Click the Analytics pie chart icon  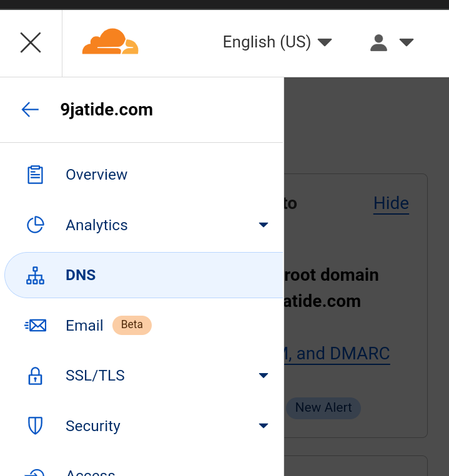[x=36, y=225]
